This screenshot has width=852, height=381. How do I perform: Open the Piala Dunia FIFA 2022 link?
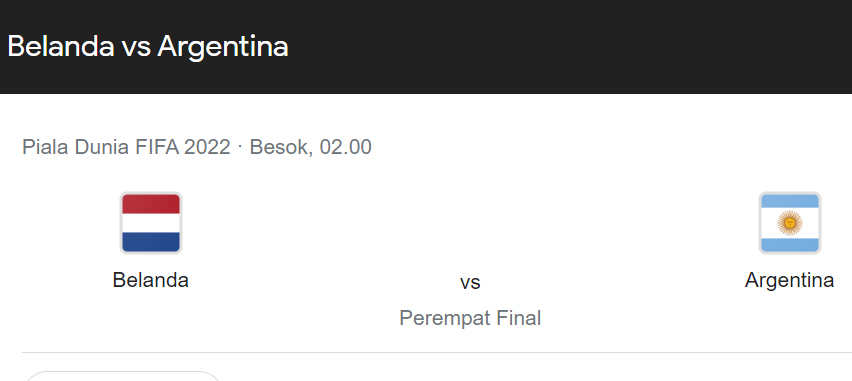(x=126, y=147)
